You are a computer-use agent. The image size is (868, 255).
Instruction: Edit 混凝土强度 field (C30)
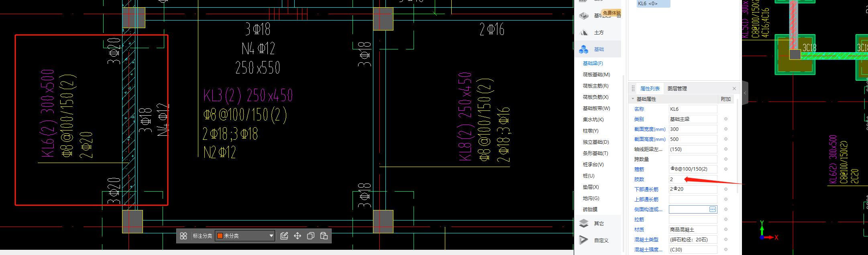pyautogui.click(x=693, y=250)
